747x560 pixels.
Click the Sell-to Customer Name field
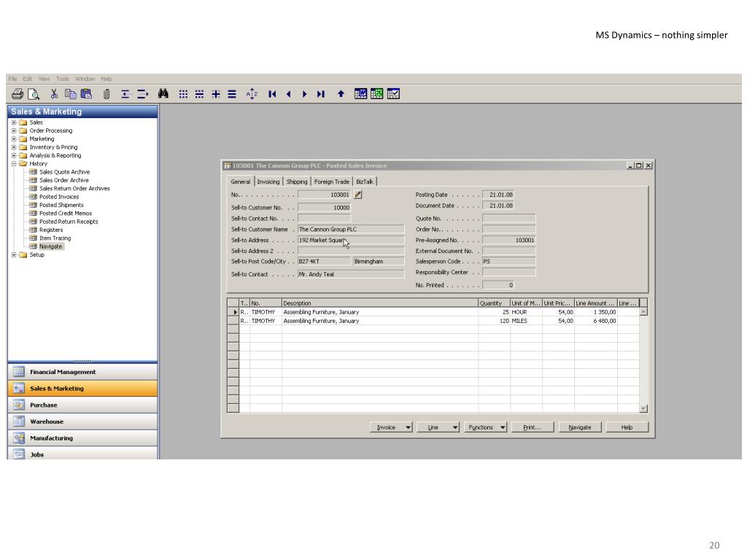click(x=351, y=229)
